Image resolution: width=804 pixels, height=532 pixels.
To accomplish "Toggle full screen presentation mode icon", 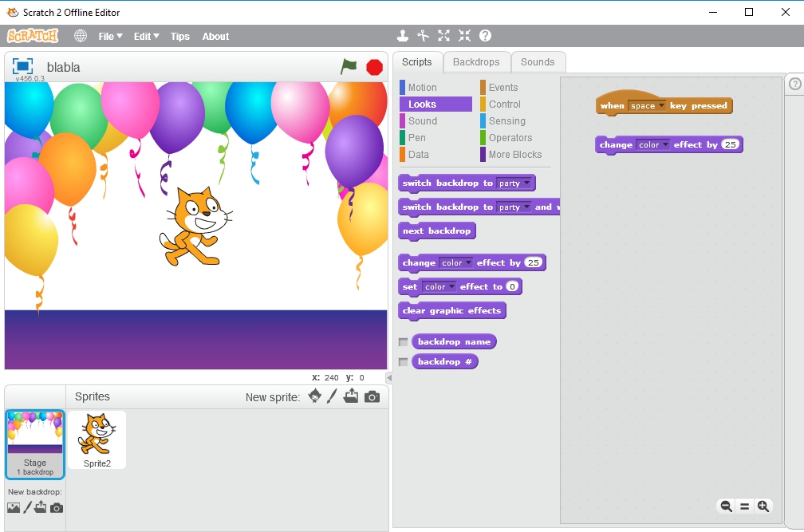I will click(x=22, y=66).
